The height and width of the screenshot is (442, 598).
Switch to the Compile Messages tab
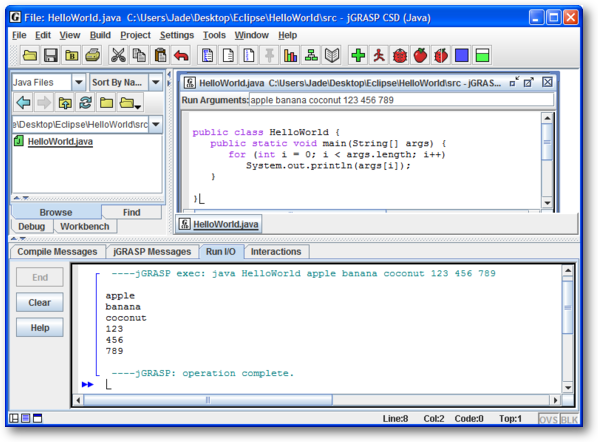point(57,252)
